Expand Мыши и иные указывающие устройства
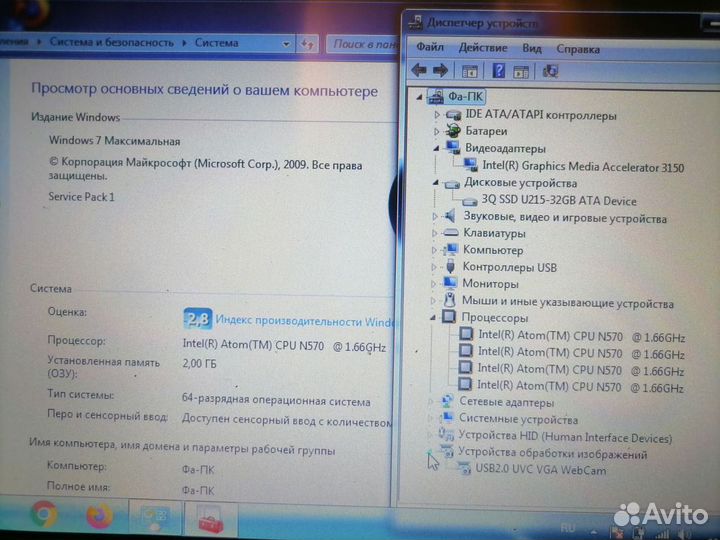 [x=433, y=301]
